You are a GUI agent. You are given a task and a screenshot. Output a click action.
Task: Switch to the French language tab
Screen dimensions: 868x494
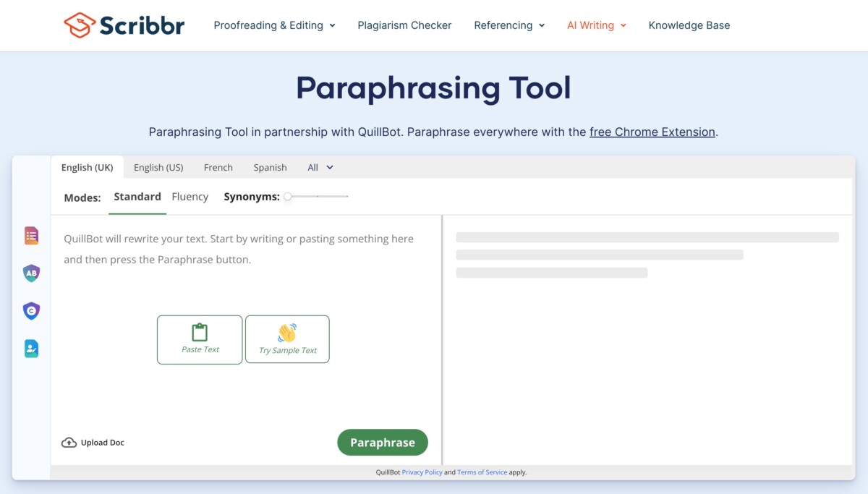[x=218, y=167]
